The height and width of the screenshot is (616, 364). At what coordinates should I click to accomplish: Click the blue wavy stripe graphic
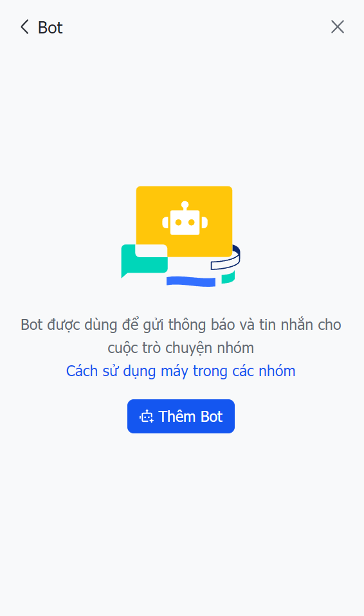pos(191,281)
